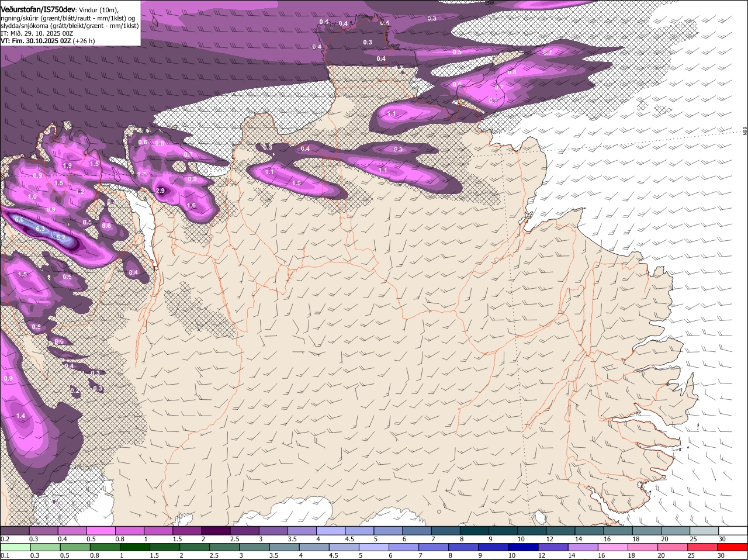Click lower legend swatch between 0.1 and 0.3

tap(15, 547)
